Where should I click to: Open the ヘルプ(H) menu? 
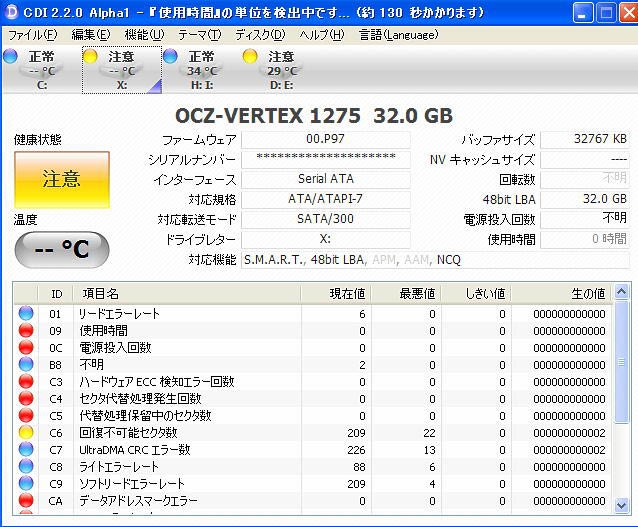tap(321, 35)
